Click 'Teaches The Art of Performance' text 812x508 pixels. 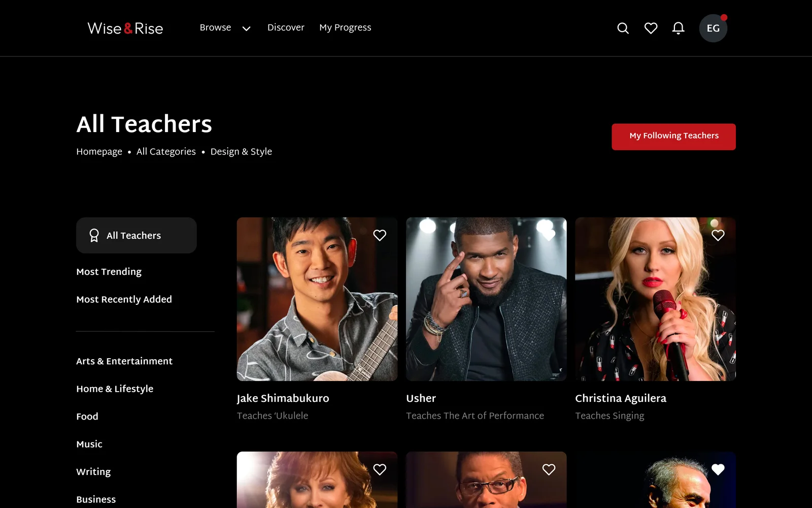(475, 416)
